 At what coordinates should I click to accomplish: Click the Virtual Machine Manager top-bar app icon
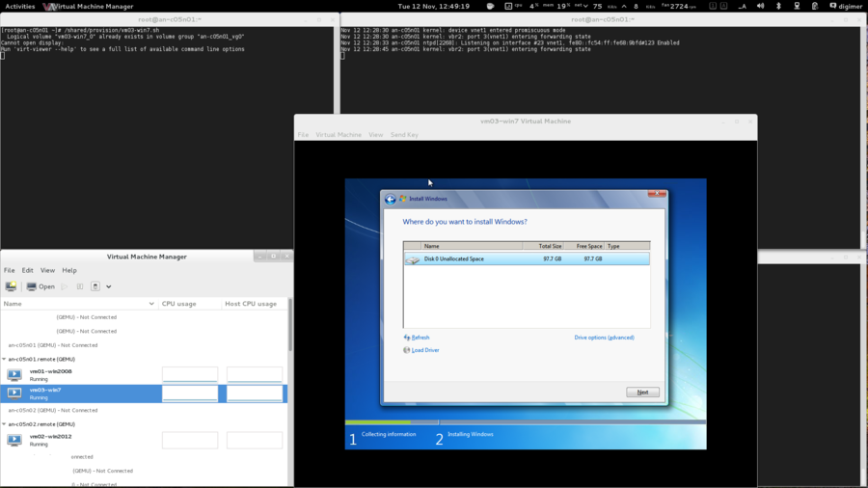(x=49, y=6)
